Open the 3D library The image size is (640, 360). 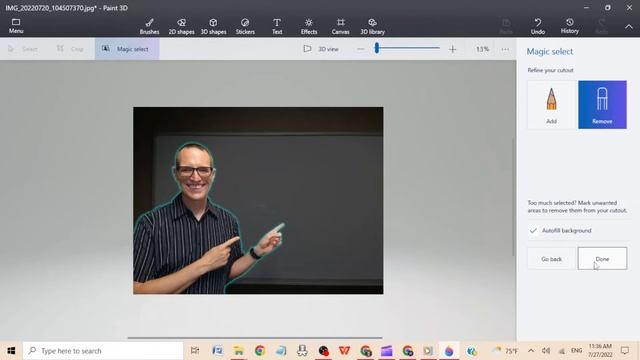(x=372, y=26)
